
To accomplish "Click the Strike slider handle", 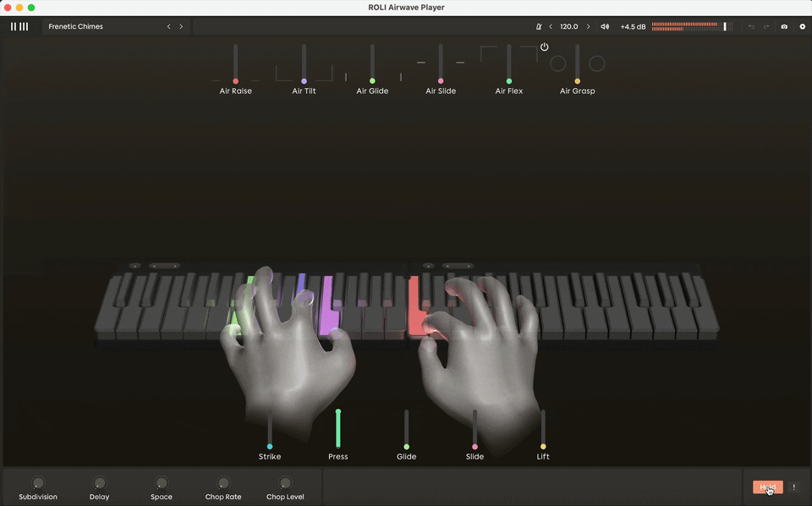I will click(x=270, y=447).
